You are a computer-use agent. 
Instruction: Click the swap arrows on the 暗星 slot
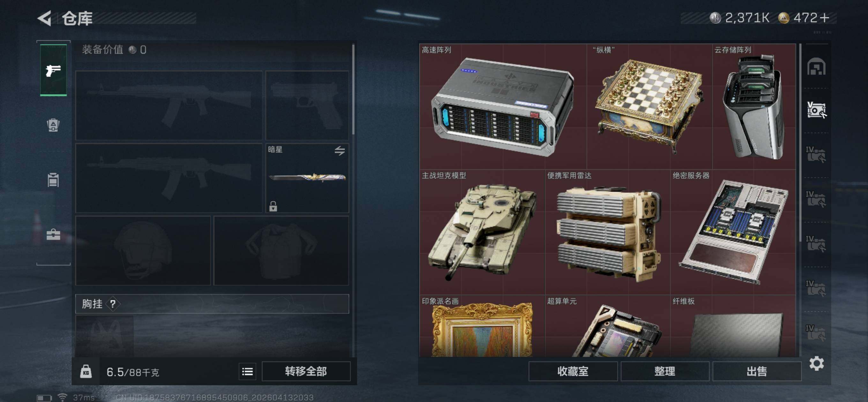(x=340, y=151)
